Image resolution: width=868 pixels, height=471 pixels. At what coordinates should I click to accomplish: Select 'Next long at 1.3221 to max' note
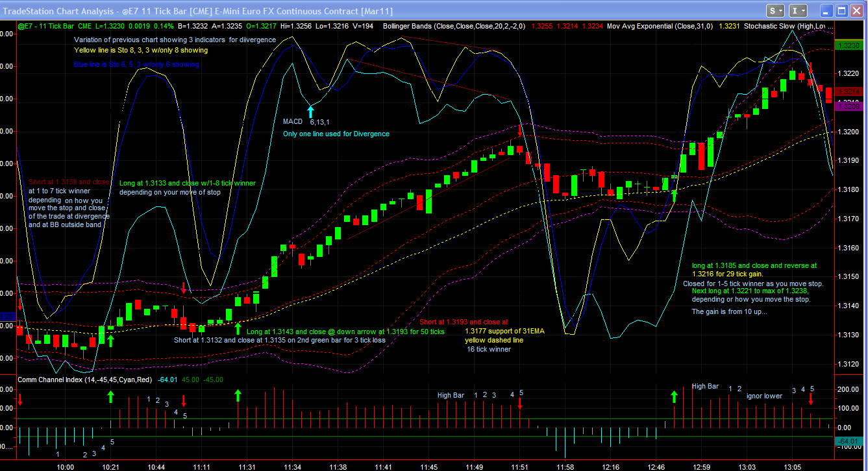(750, 291)
